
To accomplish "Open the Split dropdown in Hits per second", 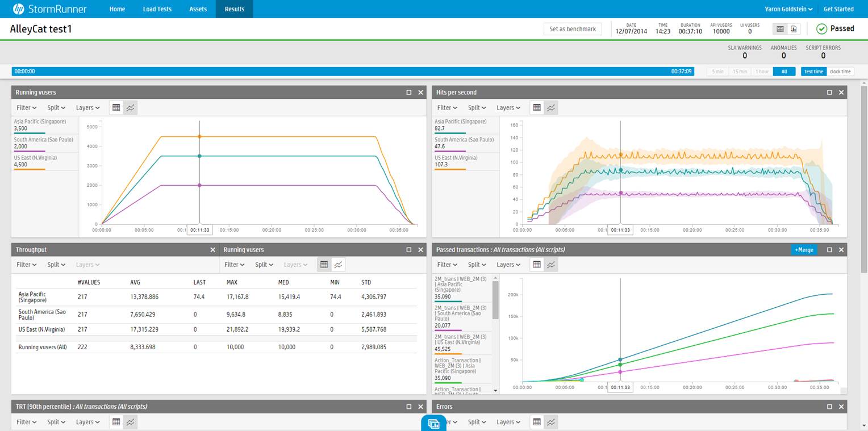I will point(477,107).
